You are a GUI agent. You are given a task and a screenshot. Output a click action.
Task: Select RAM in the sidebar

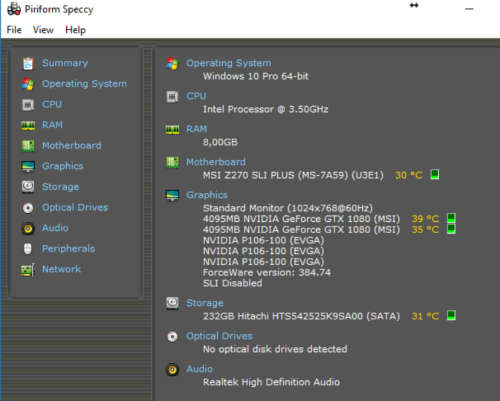pos(52,125)
